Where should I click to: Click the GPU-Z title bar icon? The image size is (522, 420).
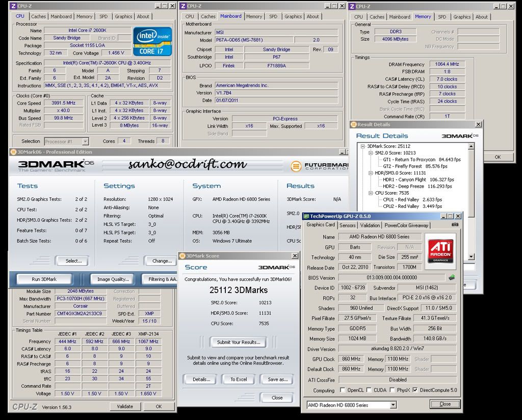pyautogui.click(x=306, y=216)
